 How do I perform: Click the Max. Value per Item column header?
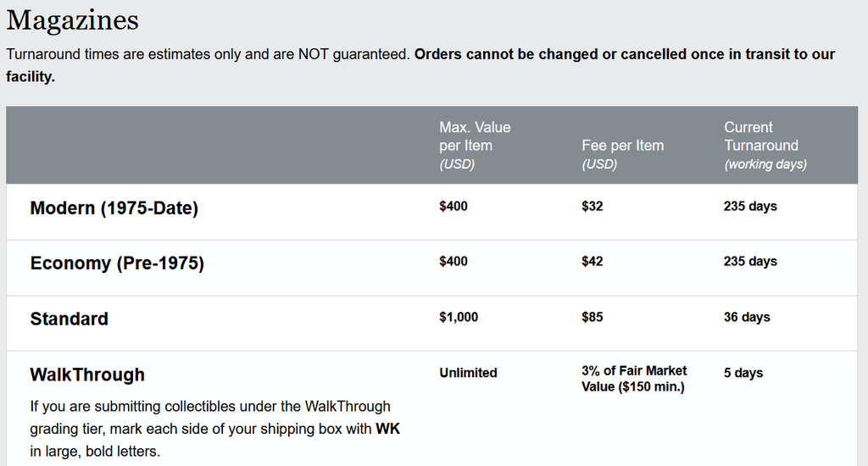pos(475,146)
